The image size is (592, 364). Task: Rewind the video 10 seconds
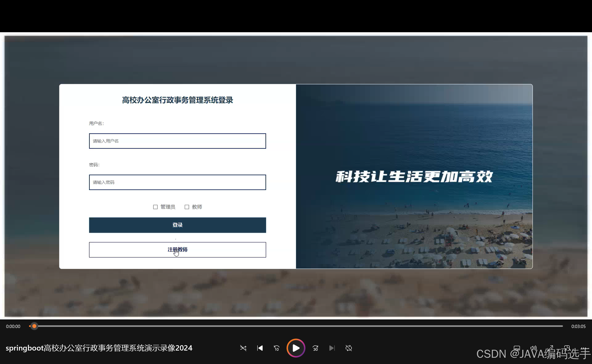276,348
